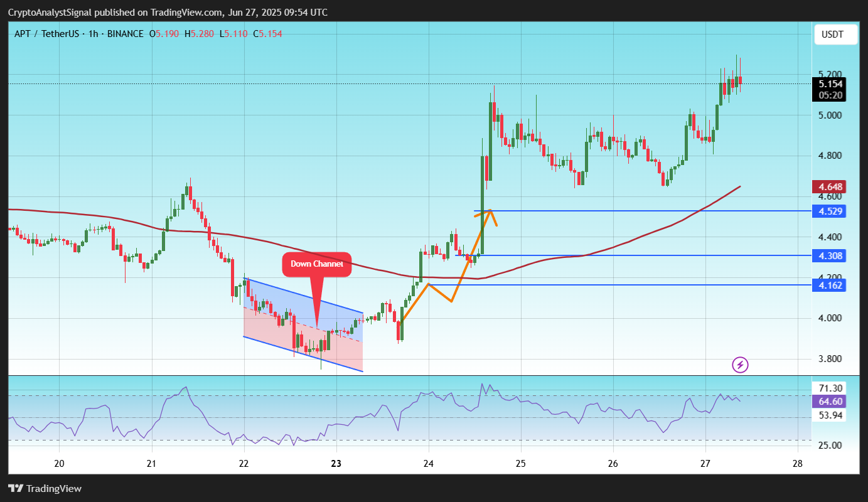Click date 24 on the time axis
Screen dimensions: 868x502
pyautogui.click(x=429, y=464)
